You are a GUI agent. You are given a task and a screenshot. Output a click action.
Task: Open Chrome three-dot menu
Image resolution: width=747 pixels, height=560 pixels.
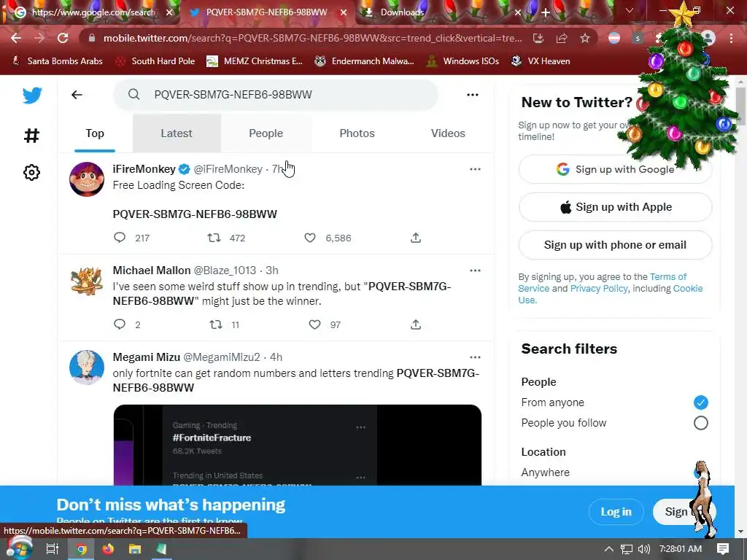click(731, 38)
